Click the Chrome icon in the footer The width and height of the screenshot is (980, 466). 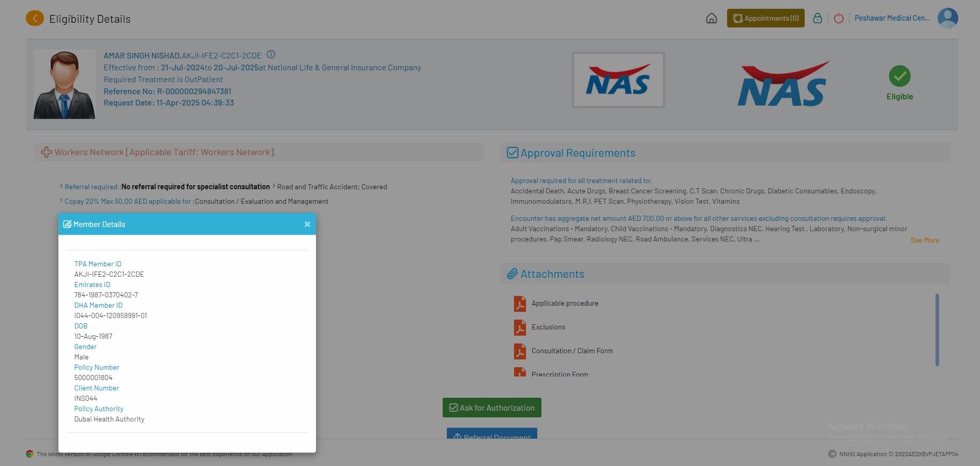[30, 454]
